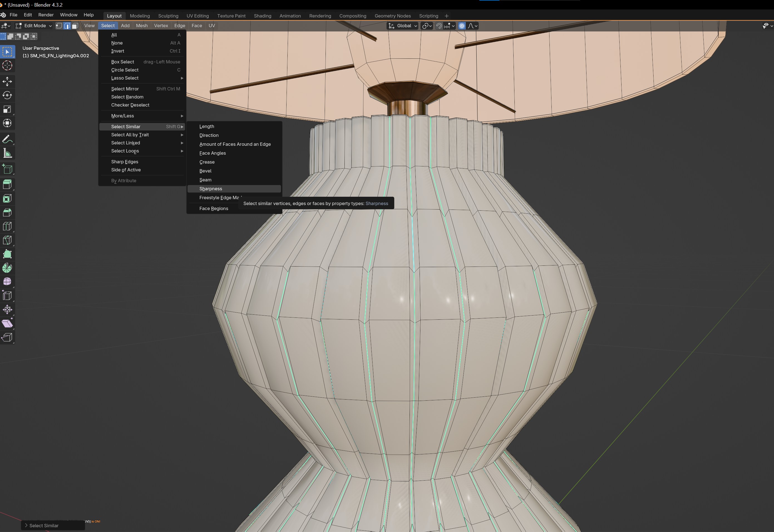Set selection mode to subtract
774x532 pixels.
point(18,36)
